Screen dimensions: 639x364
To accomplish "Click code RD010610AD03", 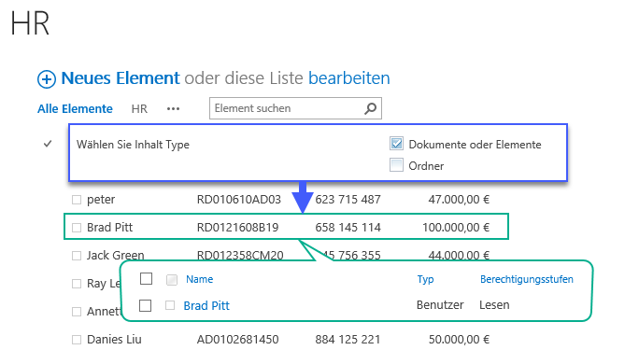I will click(239, 200).
